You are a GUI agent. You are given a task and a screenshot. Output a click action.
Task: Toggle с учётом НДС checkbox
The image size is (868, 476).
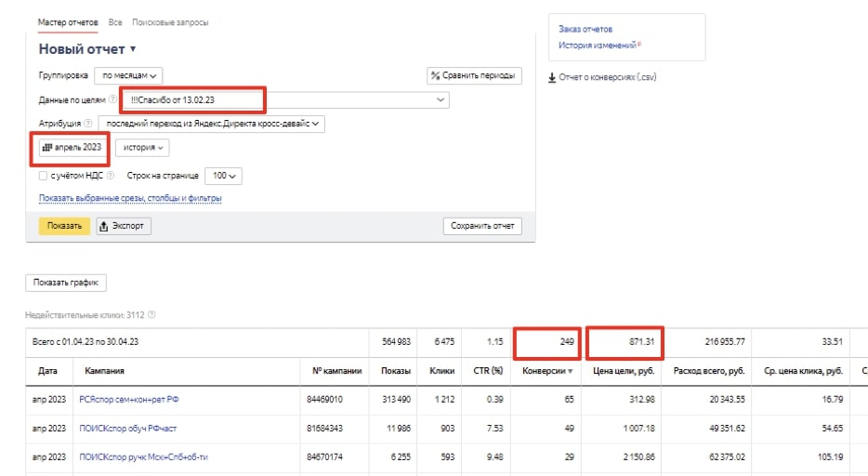[x=44, y=175]
